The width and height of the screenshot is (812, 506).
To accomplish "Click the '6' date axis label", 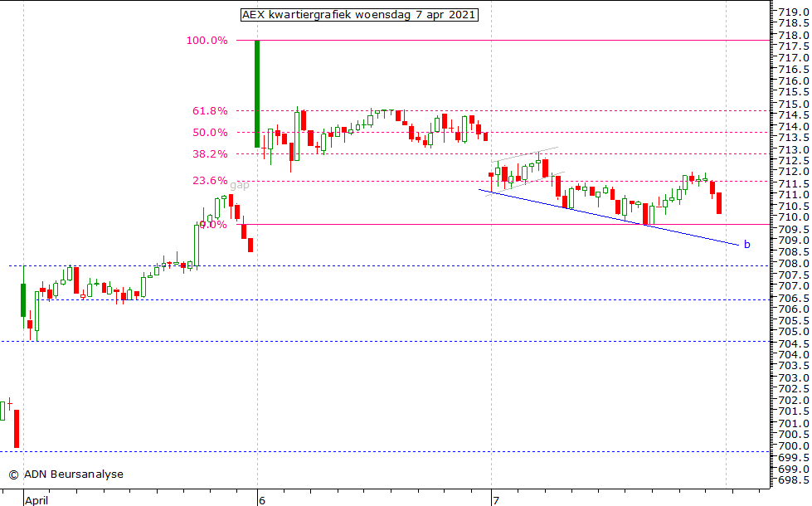I will pos(262,500).
